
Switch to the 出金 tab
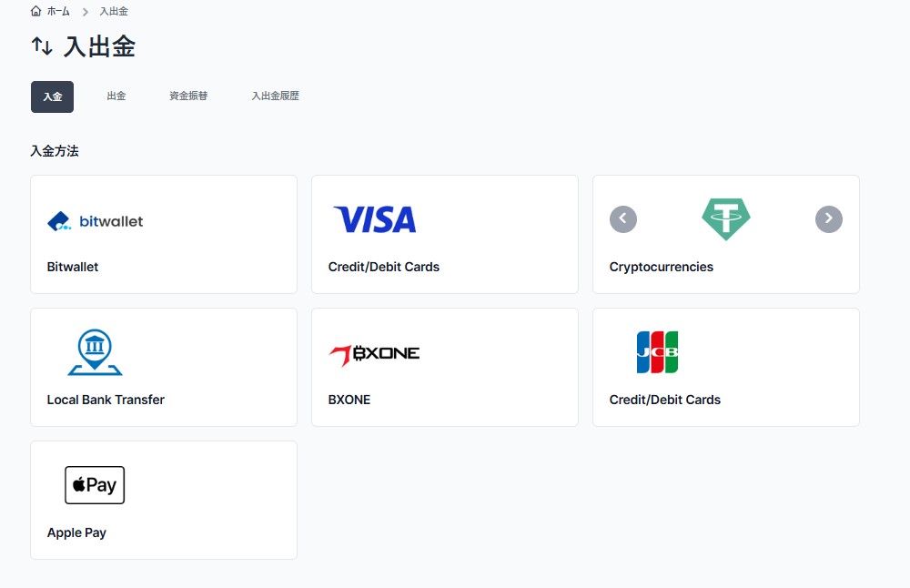[116, 96]
